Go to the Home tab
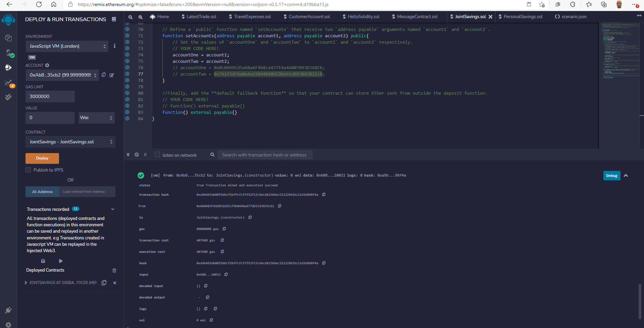This screenshot has height=328, width=644. coord(160,17)
